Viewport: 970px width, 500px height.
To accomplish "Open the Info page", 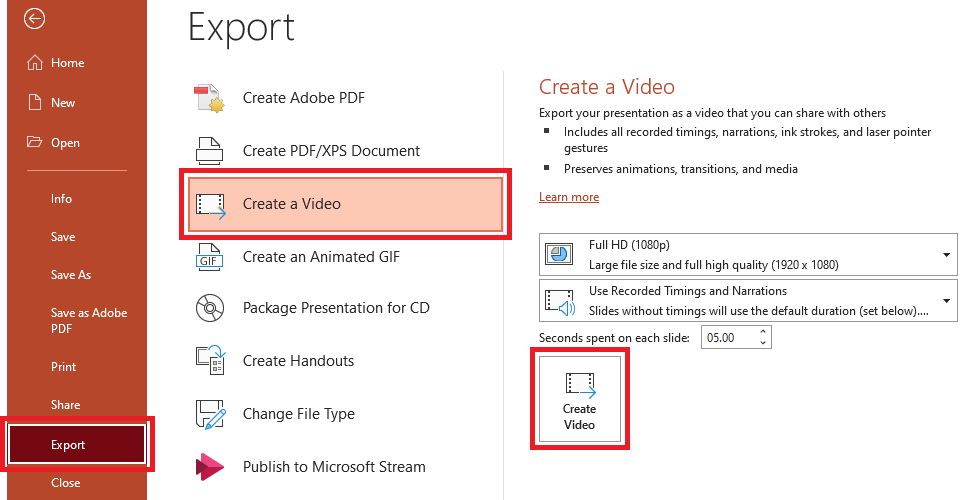I will pos(61,199).
